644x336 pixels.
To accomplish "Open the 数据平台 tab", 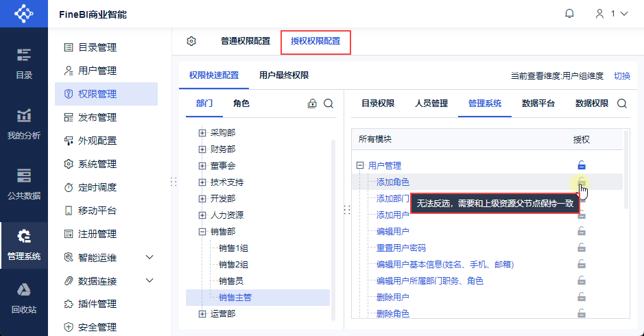I will tap(538, 104).
